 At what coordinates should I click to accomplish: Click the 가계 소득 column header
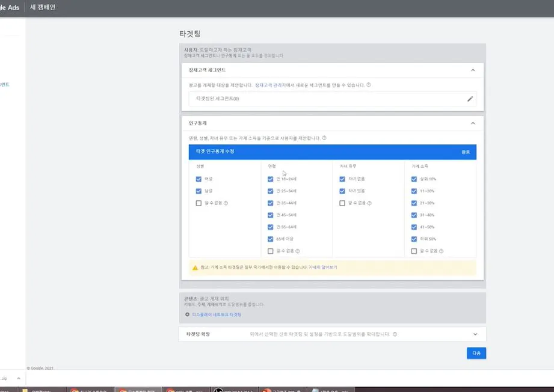(420, 166)
